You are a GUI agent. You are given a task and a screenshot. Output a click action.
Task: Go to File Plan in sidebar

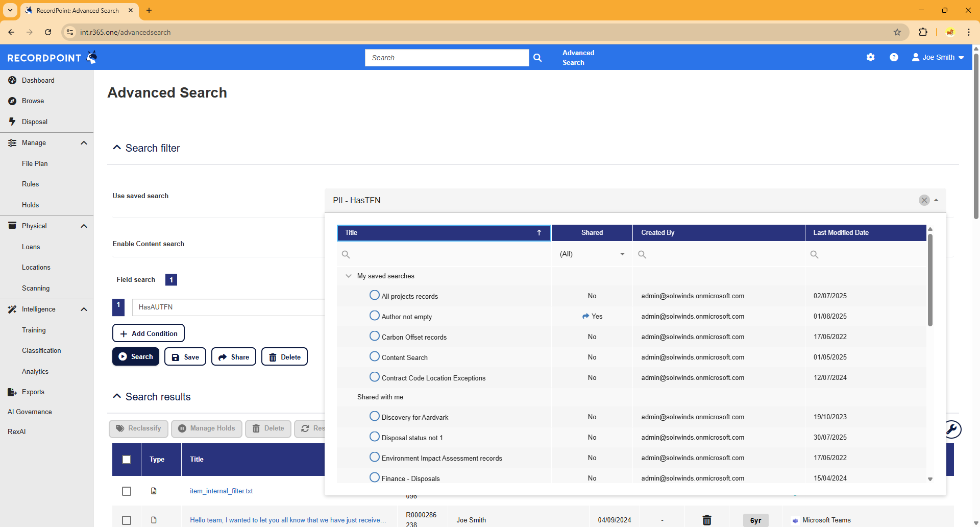pyautogui.click(x=35, y=163)
